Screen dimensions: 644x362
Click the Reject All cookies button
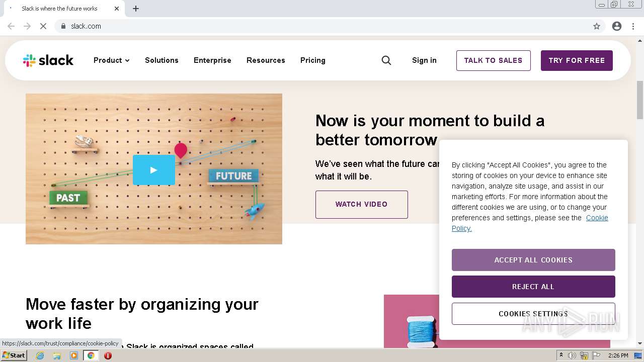tap(533, 287)
